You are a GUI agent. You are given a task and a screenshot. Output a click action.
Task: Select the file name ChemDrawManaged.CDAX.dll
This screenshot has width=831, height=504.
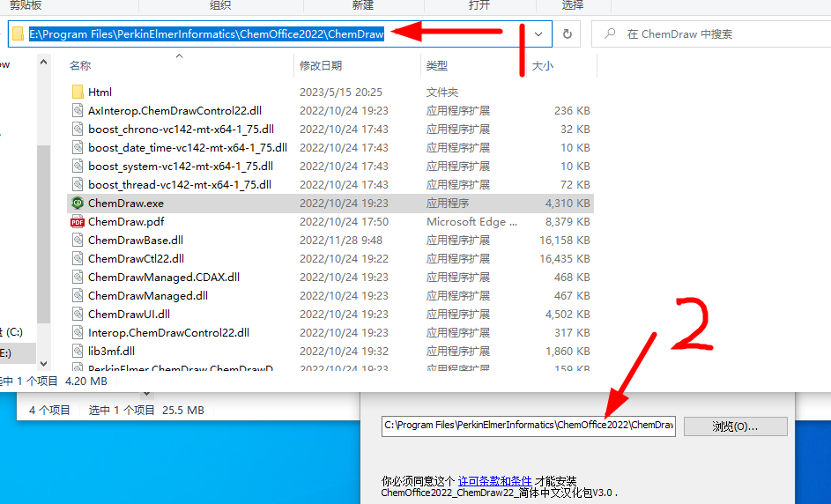point(164,278)
